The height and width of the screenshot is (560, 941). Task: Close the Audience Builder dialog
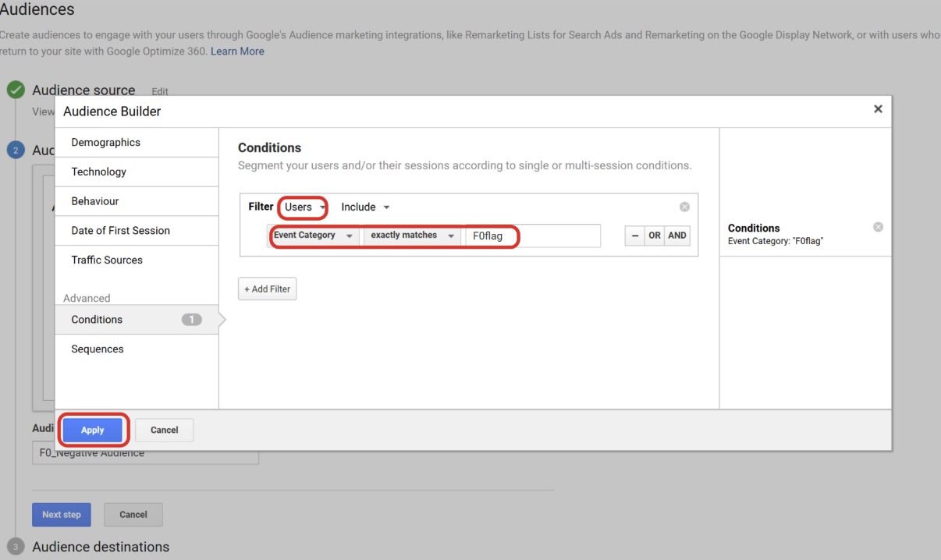click(878, 109)
